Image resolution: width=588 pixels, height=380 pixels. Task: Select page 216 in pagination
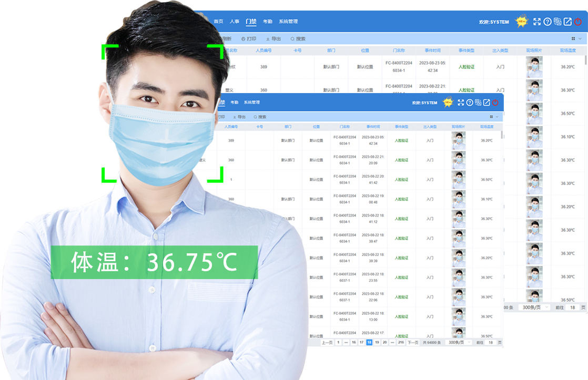pyautogui.click(x=400, y=342)
